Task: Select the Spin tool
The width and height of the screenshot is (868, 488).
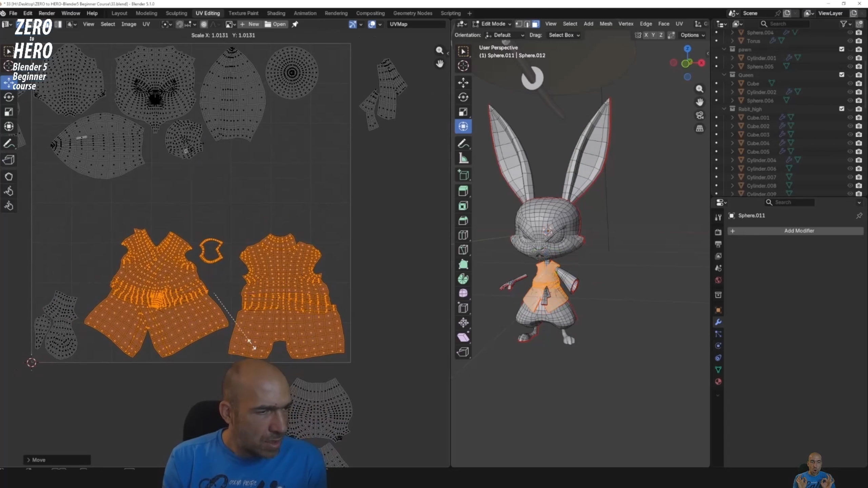Action: 463,279
